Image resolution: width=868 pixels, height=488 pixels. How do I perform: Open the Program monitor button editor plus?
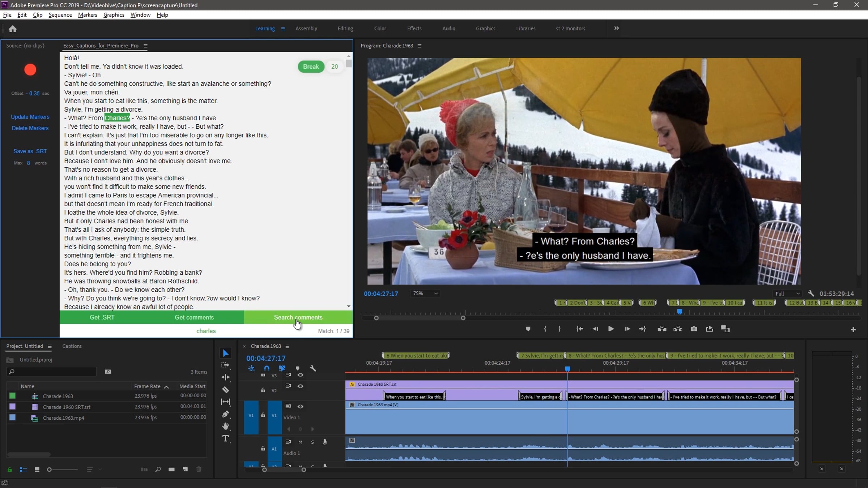click(853, 330)
